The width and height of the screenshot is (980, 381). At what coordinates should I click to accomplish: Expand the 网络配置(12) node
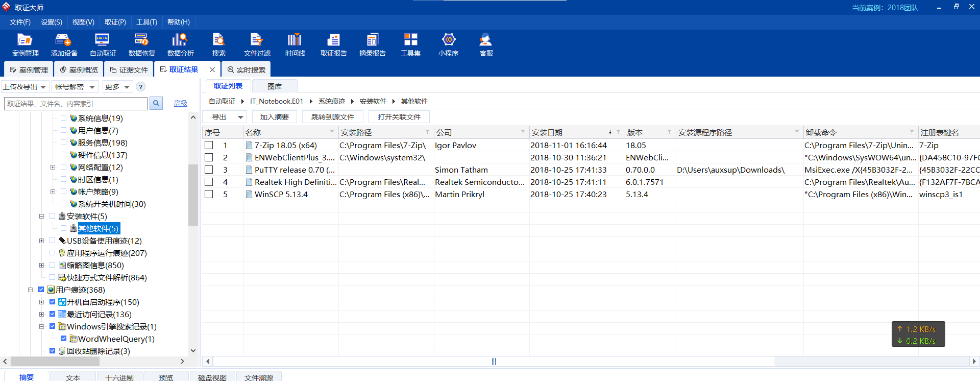point(53,167)
